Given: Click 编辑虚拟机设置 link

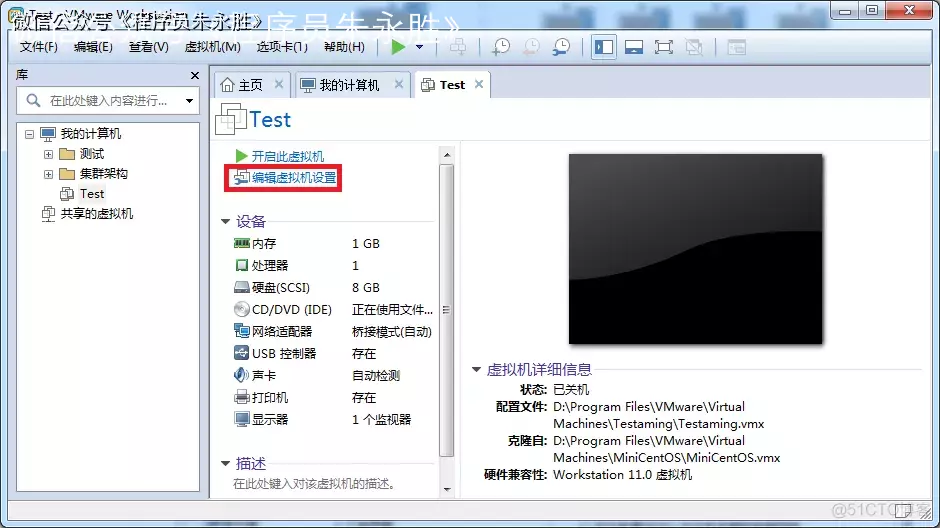Looking at the screenshot, I should tap(293, 178).
